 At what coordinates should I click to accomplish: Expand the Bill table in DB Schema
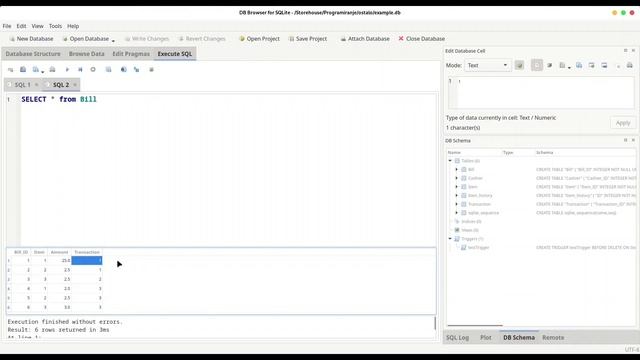[x=457, y=169]
